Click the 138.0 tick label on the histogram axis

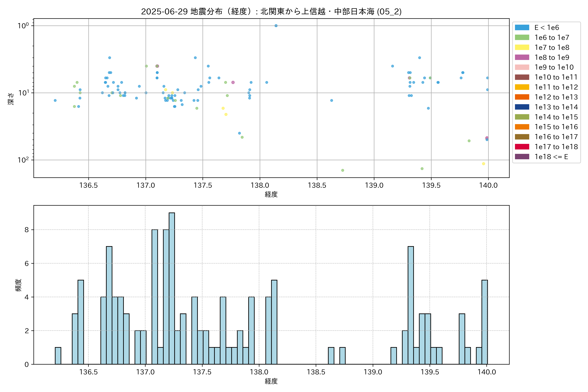[259, 372]
